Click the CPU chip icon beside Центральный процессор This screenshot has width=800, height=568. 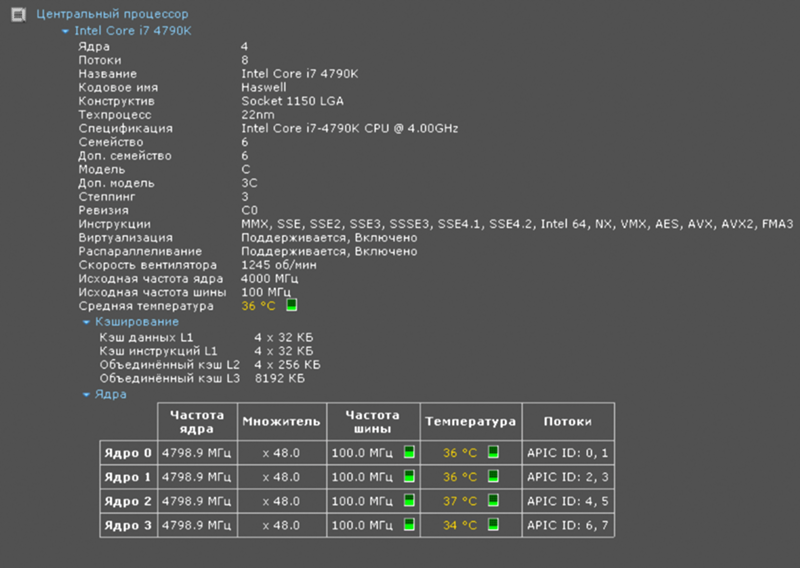click(x=18, y=15)
